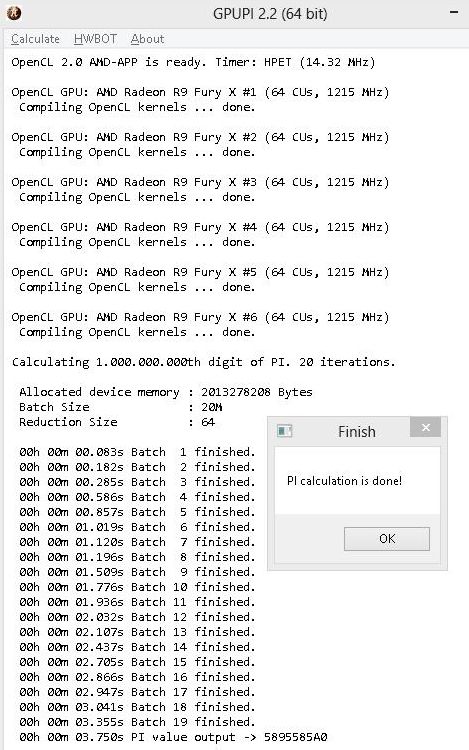The width and height of the screenshot is (469, 750).
Task: Minimize the GPUPI window
Action: click(x=454, y=13)
